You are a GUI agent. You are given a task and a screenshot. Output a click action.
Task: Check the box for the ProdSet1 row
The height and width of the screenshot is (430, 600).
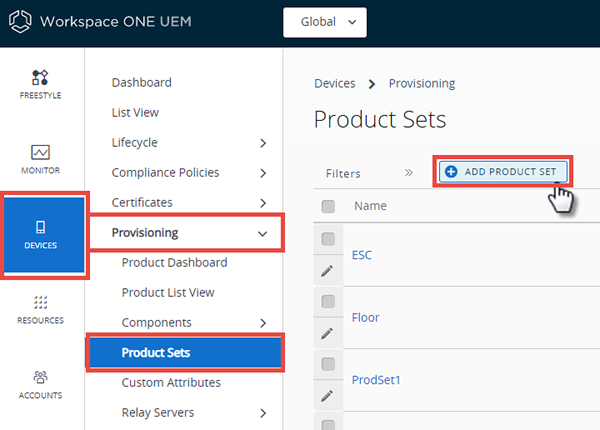[328, 364]
